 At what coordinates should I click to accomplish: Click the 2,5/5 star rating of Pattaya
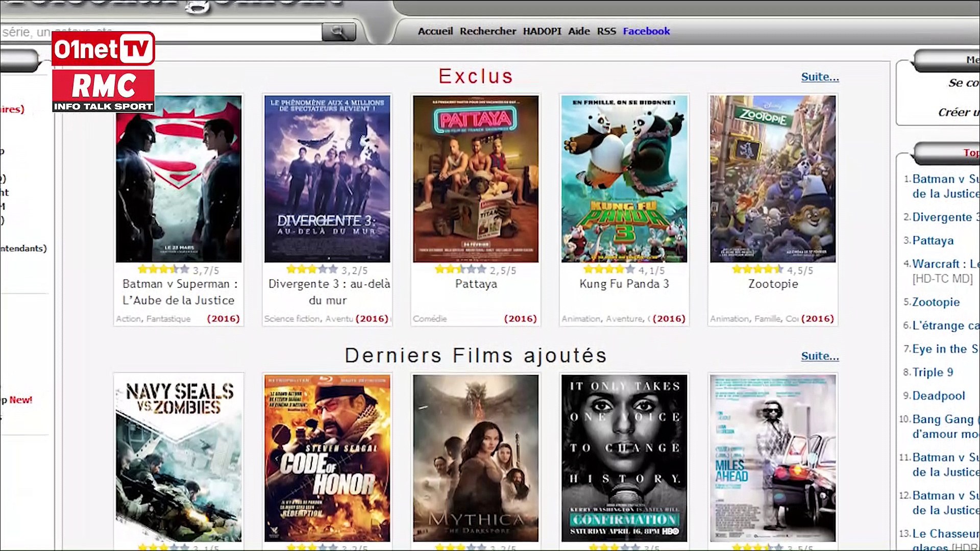pyautogui.click(x=476, y=270)
